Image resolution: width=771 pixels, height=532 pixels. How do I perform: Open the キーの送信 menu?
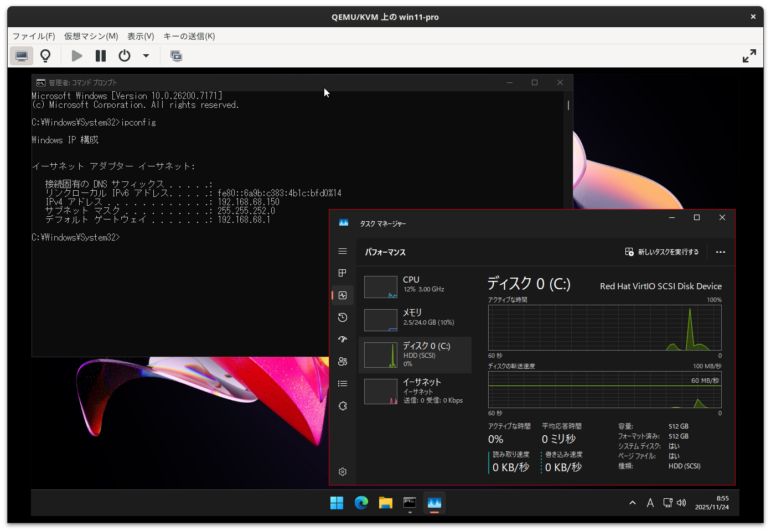(189, 36)
